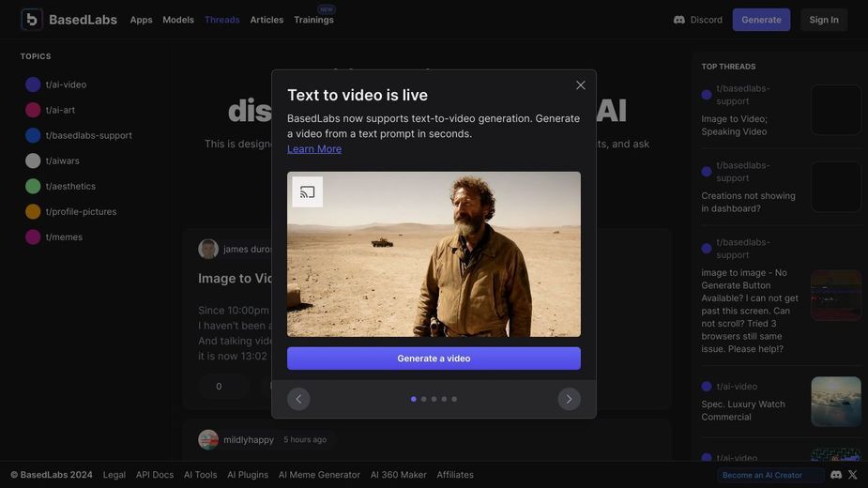Select the third carousel dot
868x488 pixels.
tap(434, 399)
